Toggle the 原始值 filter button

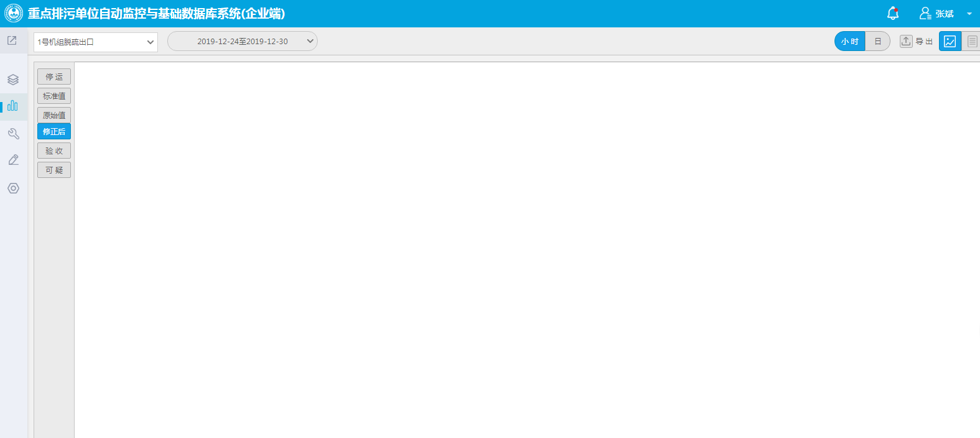tap(54, 115)
